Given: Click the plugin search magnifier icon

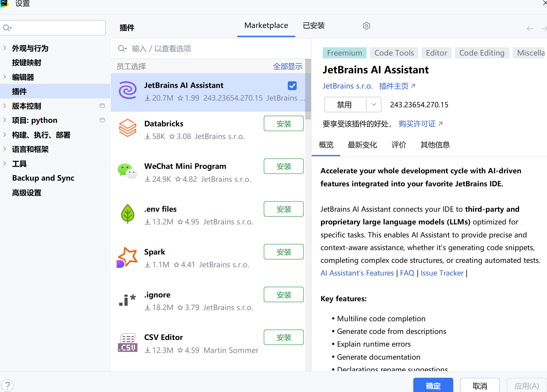Looking at the screenshot, I should (x=122, y=49).
